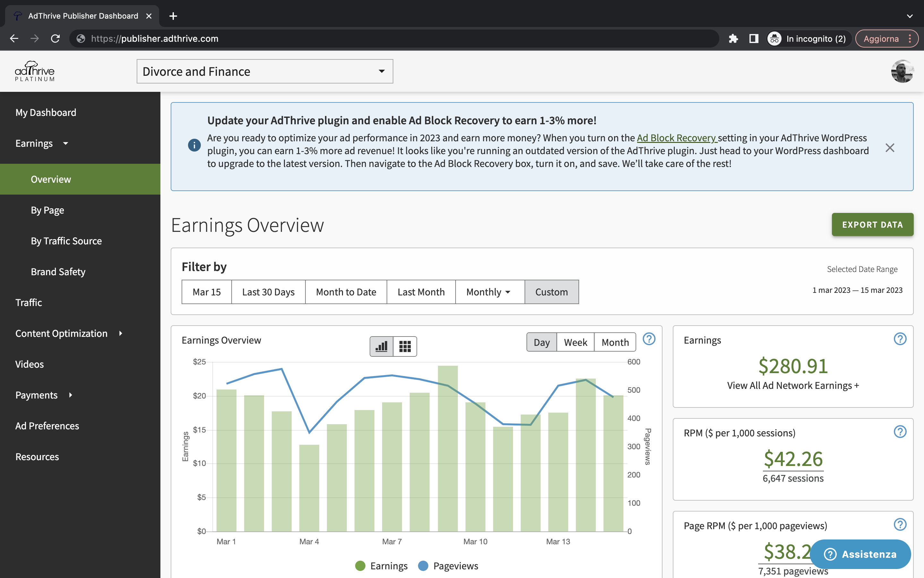Group chart by Week
924x578 pixels.
[x=575, y=342]
